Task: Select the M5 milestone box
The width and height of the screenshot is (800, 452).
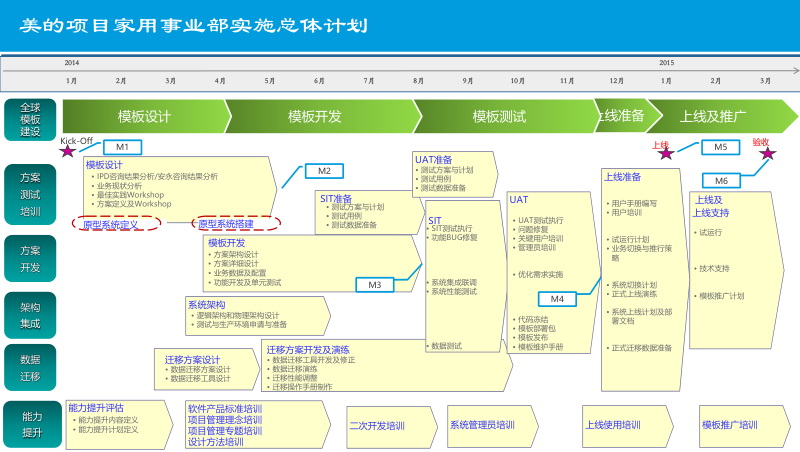Action: click(x=720, y=147)
